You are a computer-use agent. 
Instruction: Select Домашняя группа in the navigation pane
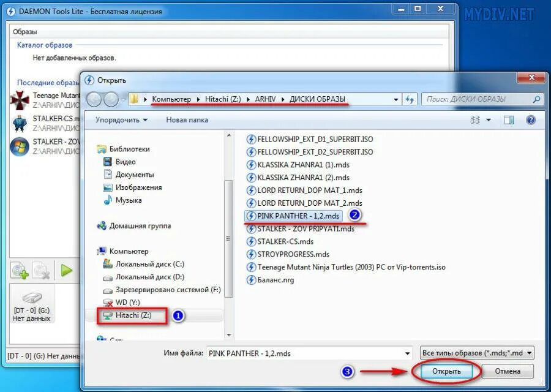tap(134, 226)
